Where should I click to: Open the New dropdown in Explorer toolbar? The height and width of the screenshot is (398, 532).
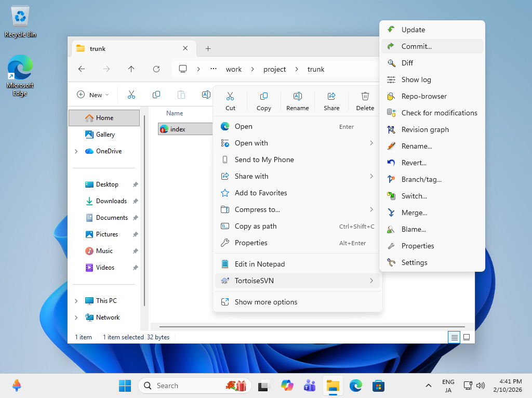(93, 95)
